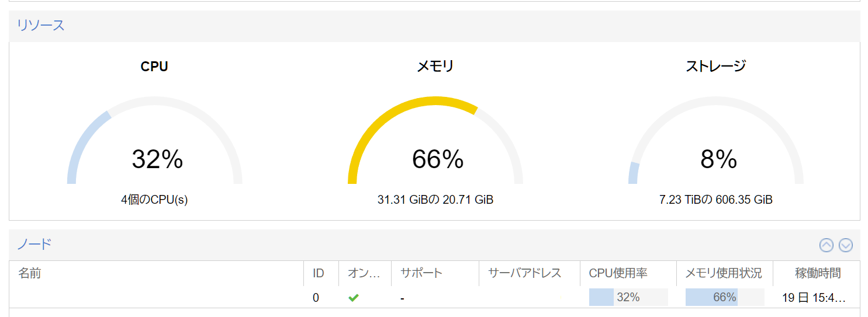Click the サポート column header
This screenshot has width=868, height=317.
421,273
